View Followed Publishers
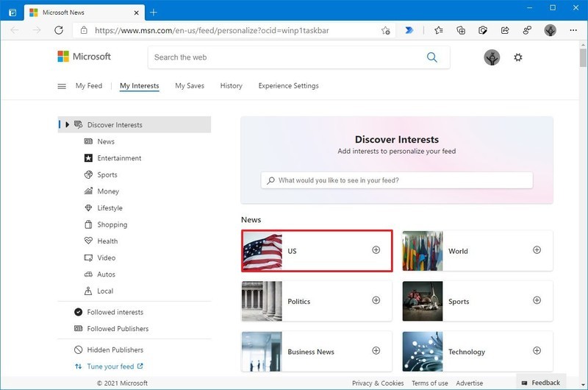Viewport: 588px width, 390px height. pos(112,328)
